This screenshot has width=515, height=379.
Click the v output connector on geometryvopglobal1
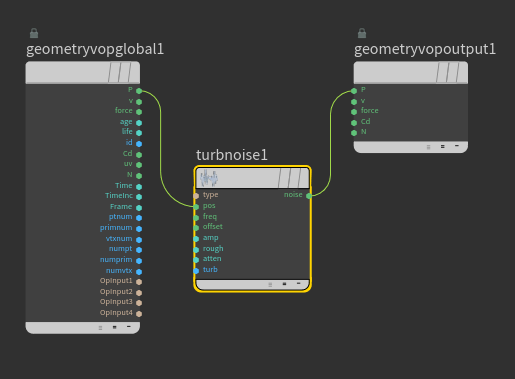point(139,102)
